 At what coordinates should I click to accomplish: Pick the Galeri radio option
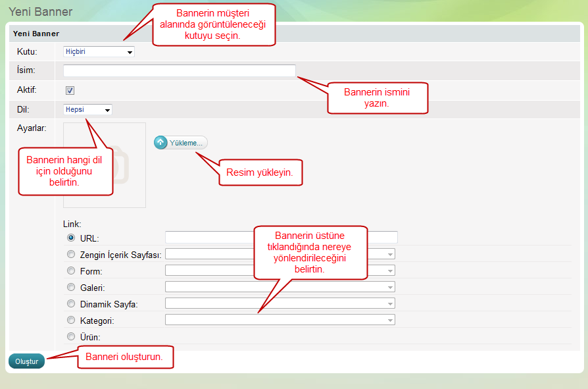pyautogui.click(x=71, y=287)
